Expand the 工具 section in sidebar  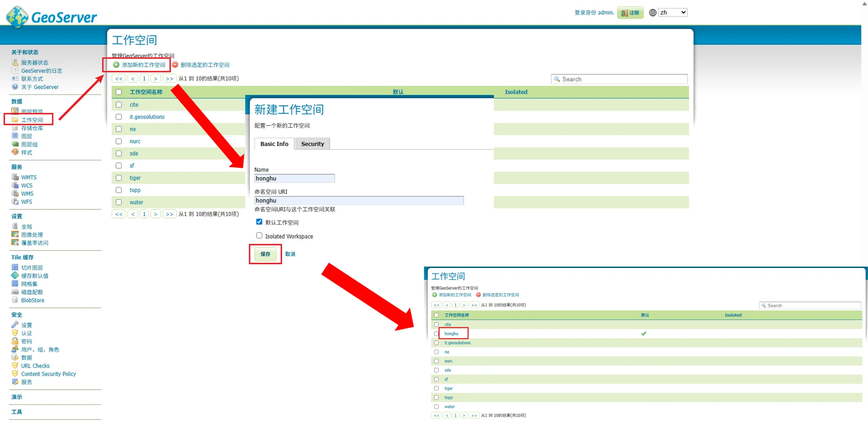point(16,412)
